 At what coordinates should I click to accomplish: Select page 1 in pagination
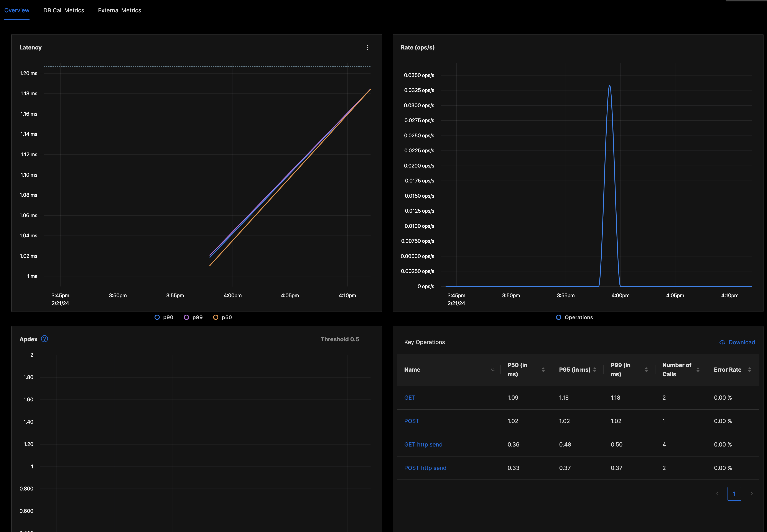click(734, 494)
